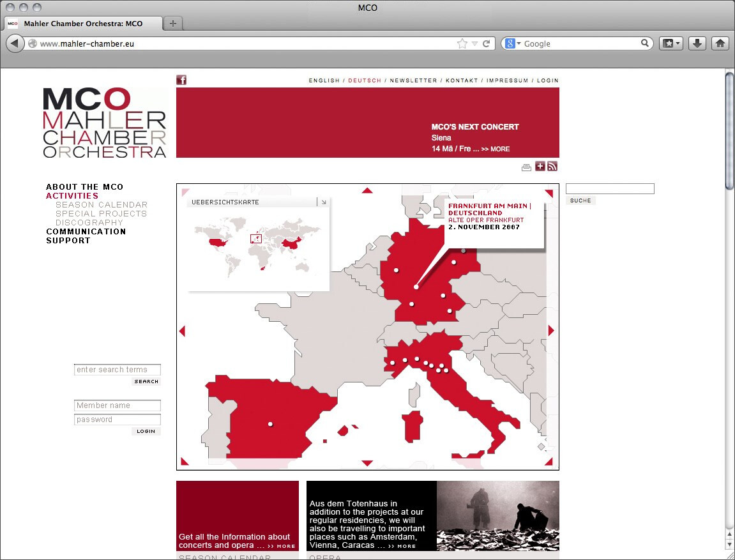Pan the map up with top arrow
Screen dimensions: 735x560
coord(367,190)
